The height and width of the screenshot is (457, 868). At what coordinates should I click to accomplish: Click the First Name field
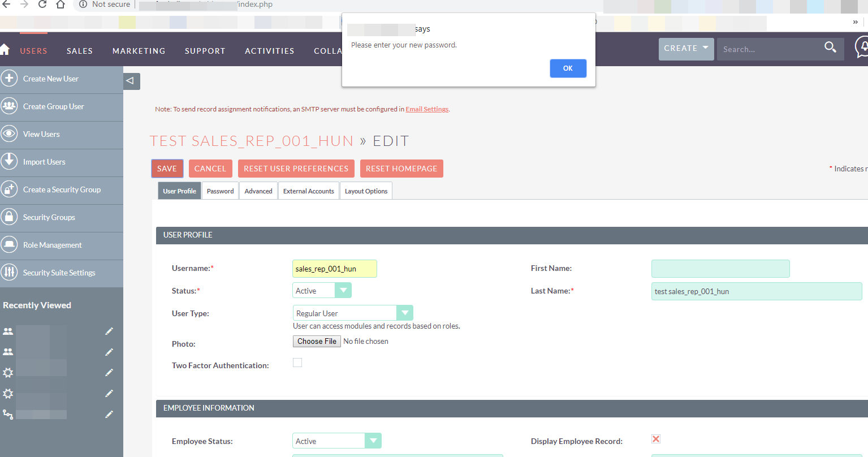pos(720,269)
